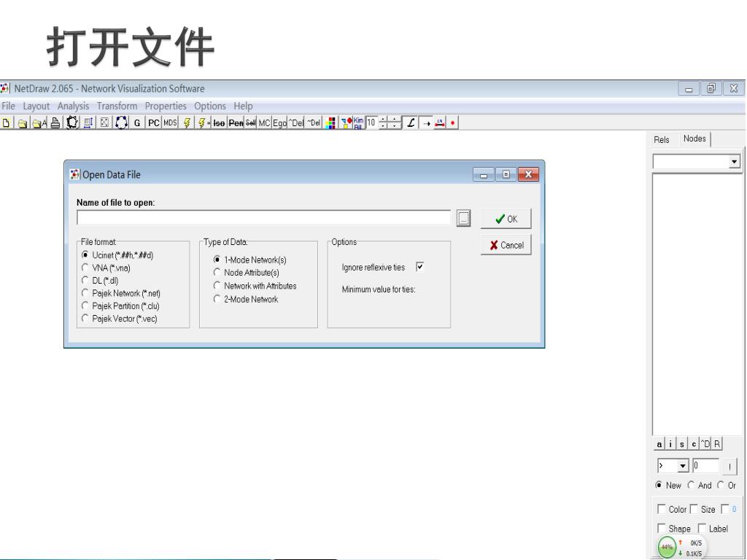This screenshot has height=560, width=747.
Task: Click the lightning bolt with equals icon
Action: tap(204, 122)
